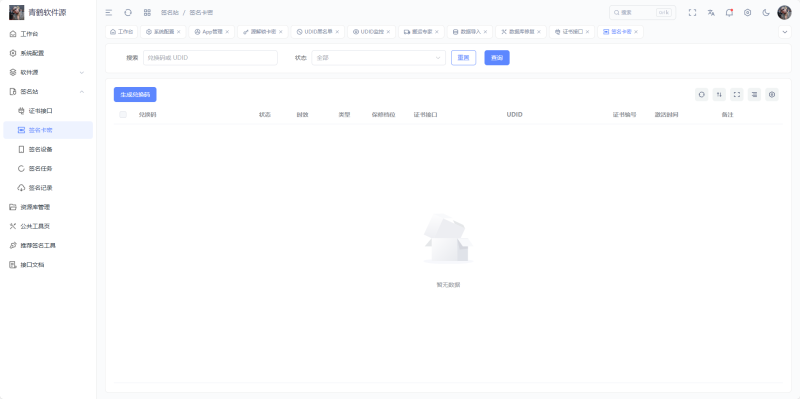Open 资源库管理 in the sidebar
Viewport: 800px width, 399px height.
pos(48,207)
